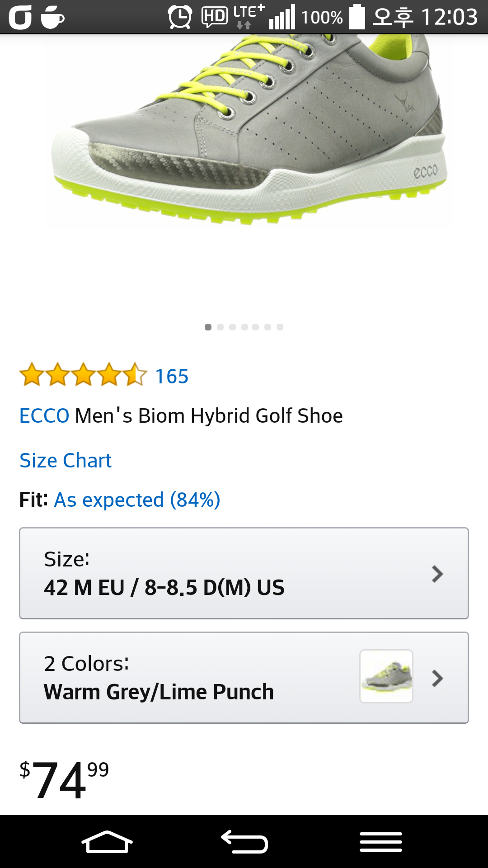
Task: Open the Android menu (three lines) button
Action: point(381,842)
